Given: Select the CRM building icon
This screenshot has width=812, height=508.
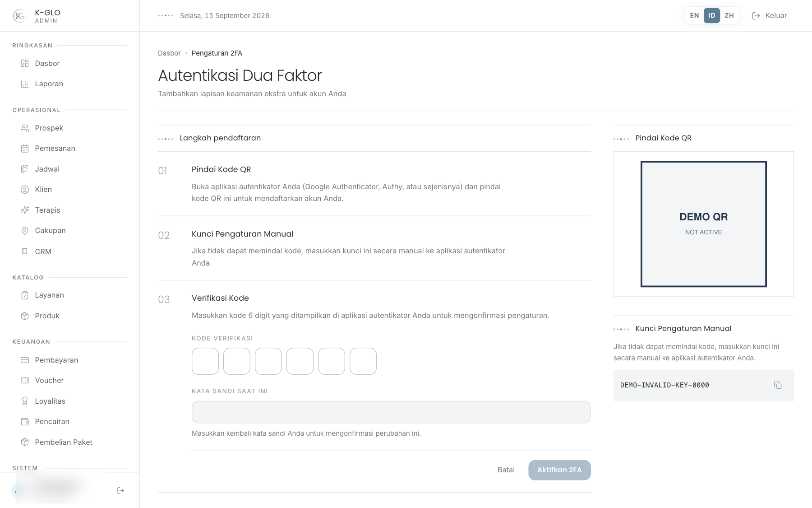Looking at the screenshot, I should click(x=25, y=252).
